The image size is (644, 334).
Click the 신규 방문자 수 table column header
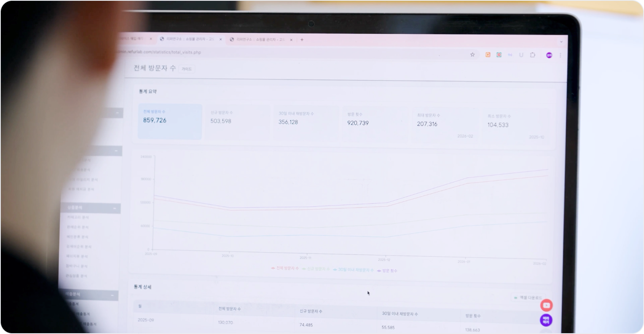click(311, 311)
